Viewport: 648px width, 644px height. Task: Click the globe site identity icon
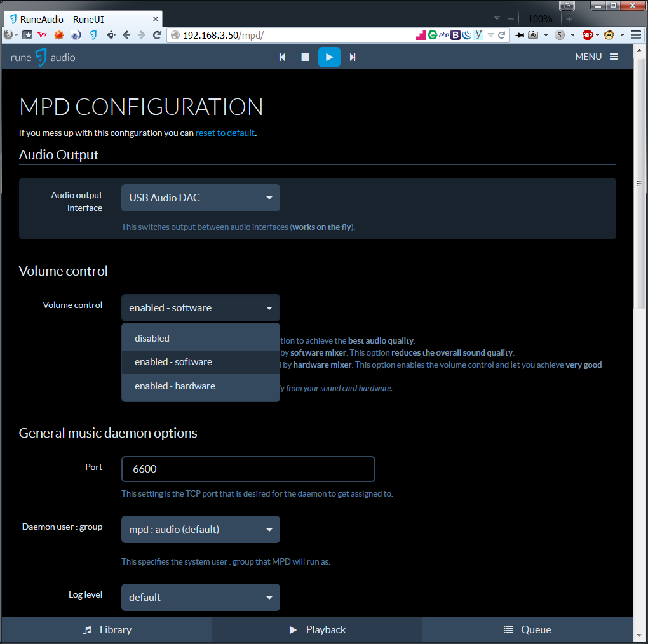[175, 35]
